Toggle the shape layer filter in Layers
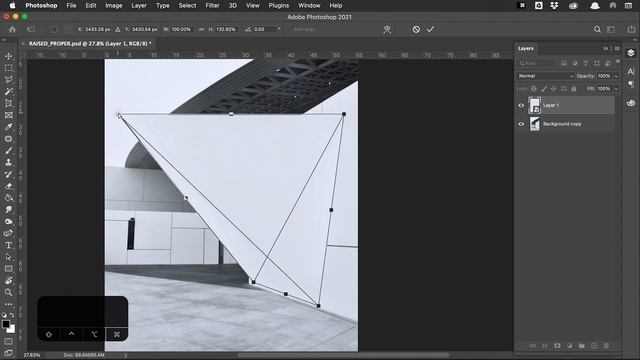This screenshot has width=640, height=360. coord(597,63)
